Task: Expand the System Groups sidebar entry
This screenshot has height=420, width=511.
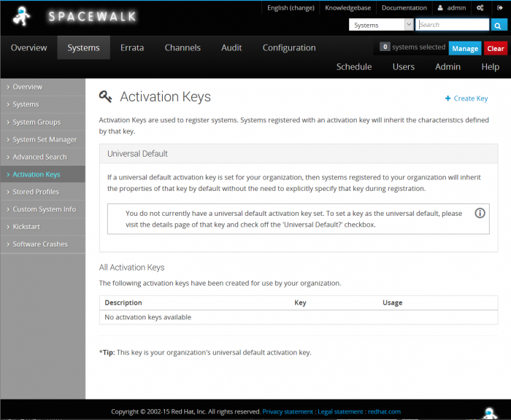Action: coord(36,122)
